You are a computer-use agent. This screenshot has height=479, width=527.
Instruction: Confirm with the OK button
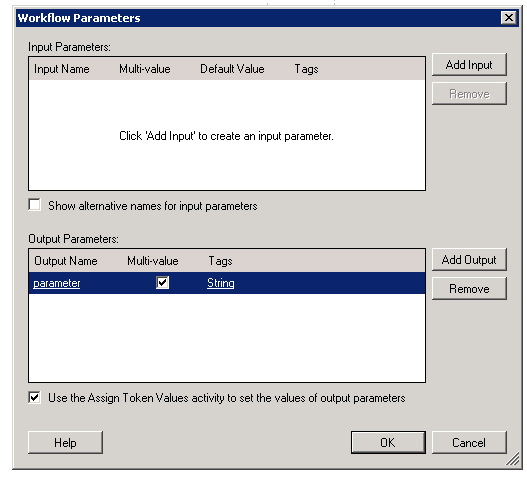point(388,442)
